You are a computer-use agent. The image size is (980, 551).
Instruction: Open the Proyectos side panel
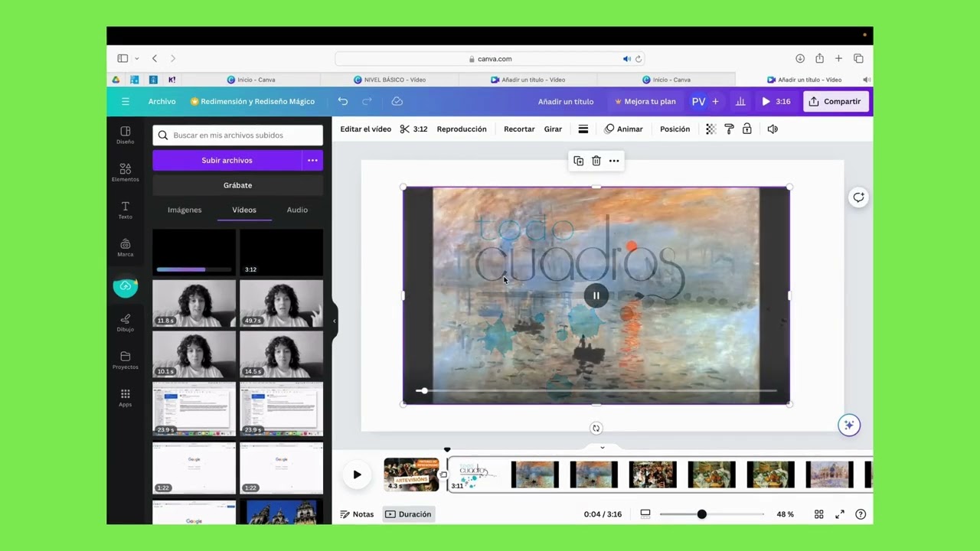click(x=126, y=360)
